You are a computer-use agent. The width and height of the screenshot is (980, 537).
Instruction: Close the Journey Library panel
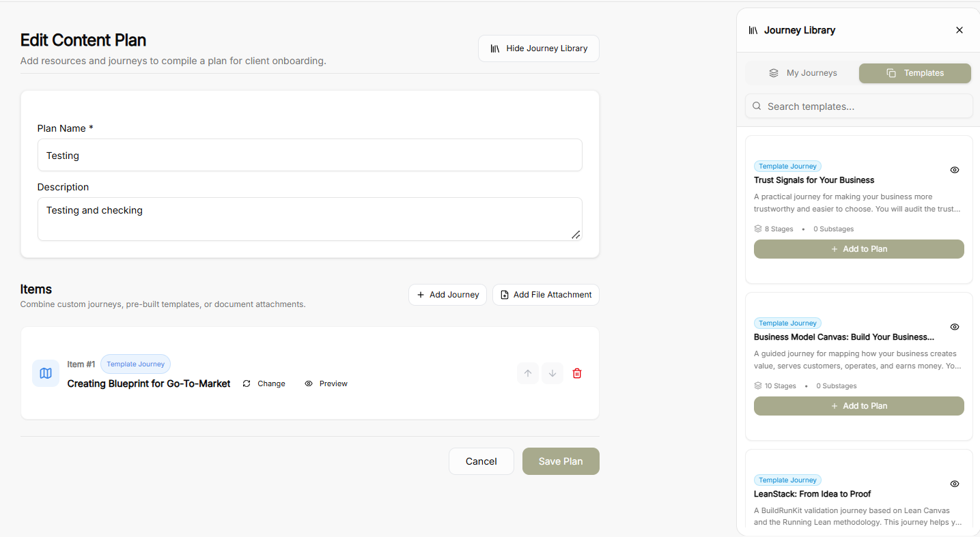(960, 30)
